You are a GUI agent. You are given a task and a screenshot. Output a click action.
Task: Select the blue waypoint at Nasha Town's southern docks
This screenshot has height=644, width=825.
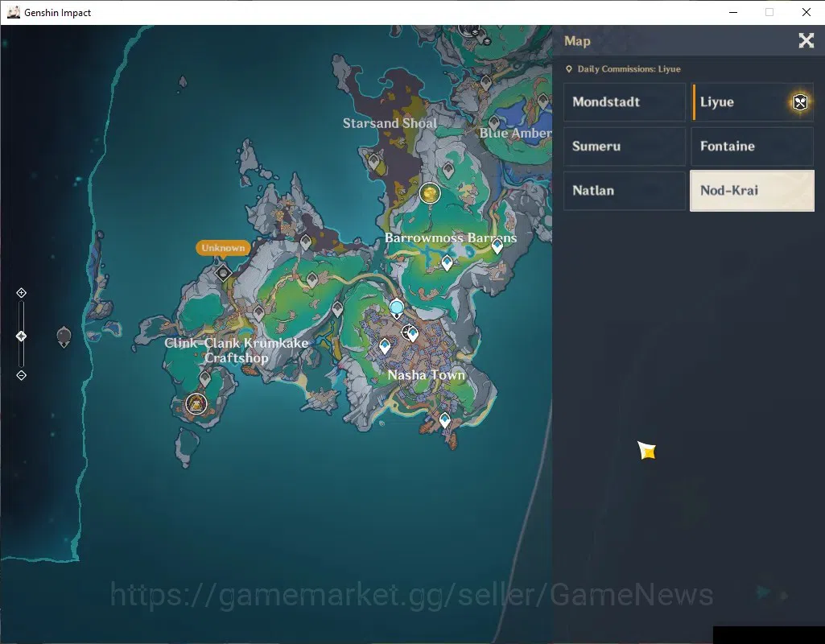445,420
